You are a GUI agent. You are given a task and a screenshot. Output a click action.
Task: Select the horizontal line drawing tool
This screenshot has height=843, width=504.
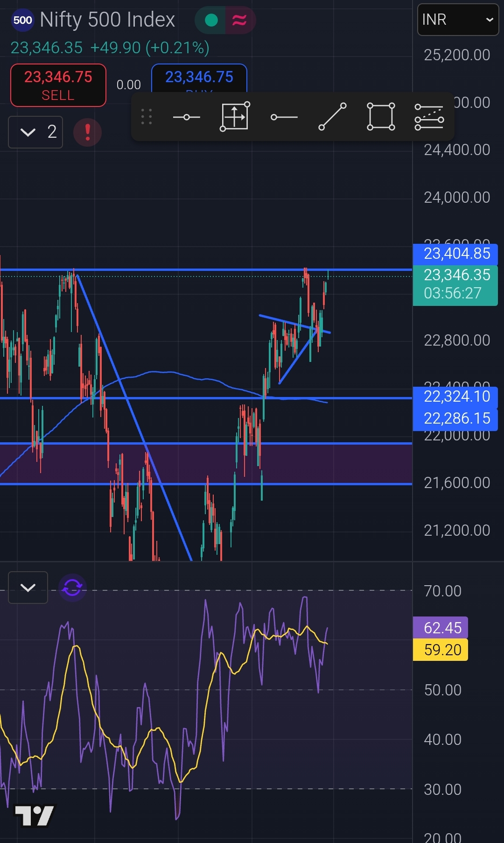[x=186, y=117]
